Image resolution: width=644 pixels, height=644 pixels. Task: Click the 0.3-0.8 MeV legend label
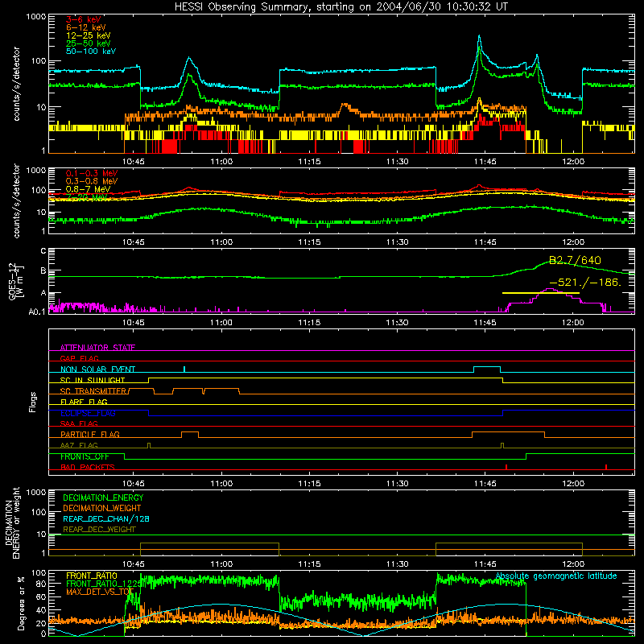pos(92,181)
